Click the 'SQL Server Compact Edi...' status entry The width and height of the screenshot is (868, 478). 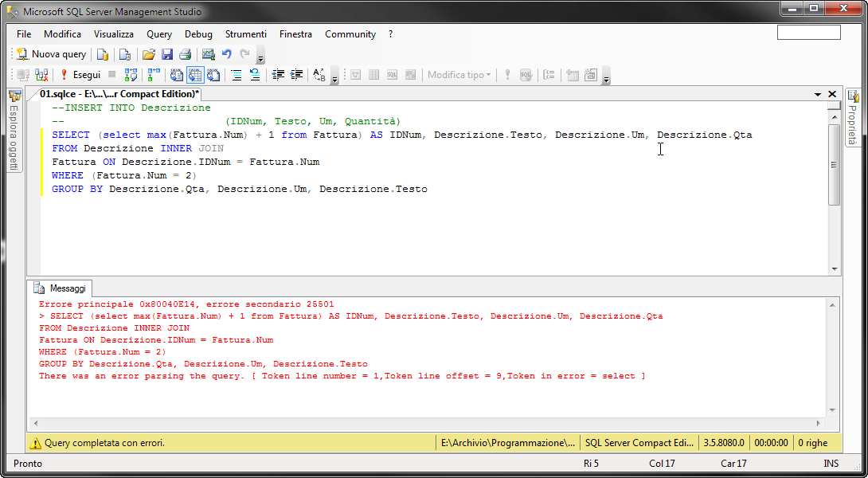(639, 443)
